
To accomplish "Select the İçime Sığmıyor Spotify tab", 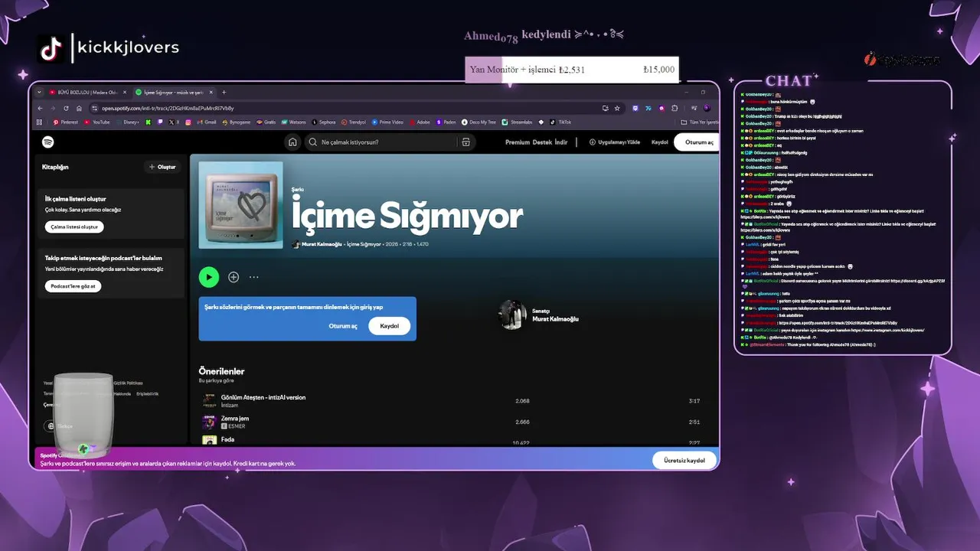I will (x=173, y=92).
